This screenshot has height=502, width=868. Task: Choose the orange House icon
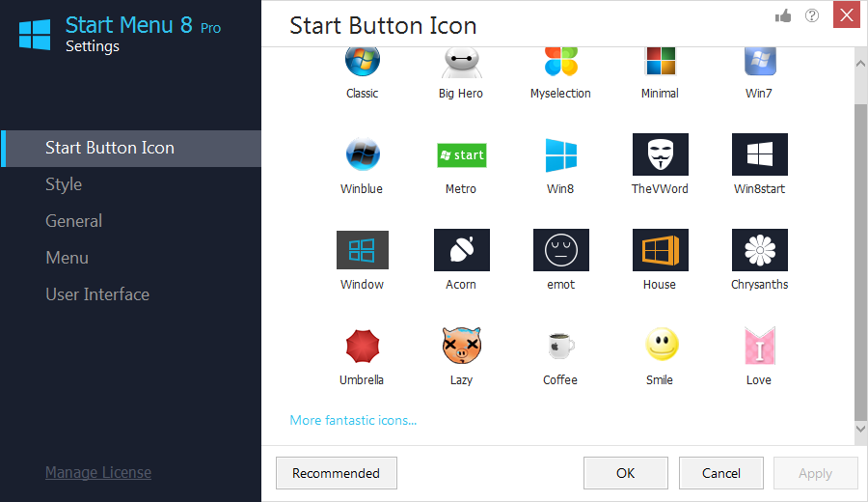click(661, 250)
